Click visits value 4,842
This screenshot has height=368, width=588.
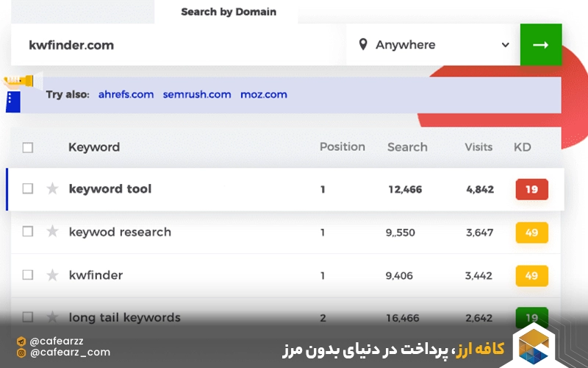coord(480,189)
